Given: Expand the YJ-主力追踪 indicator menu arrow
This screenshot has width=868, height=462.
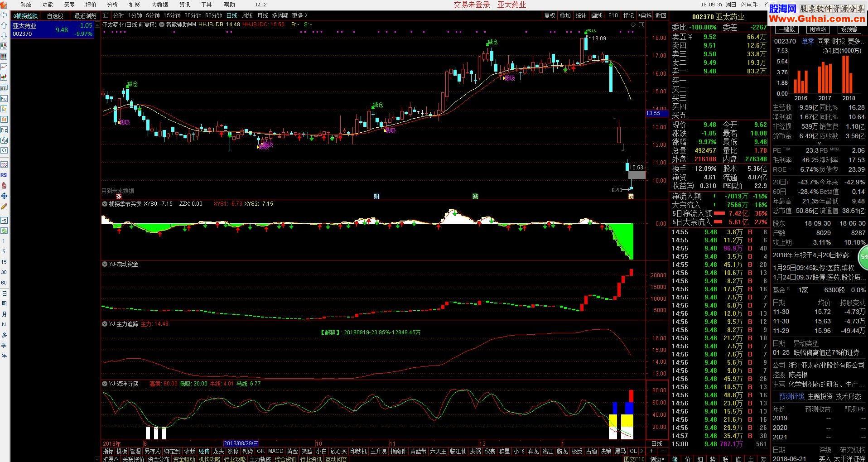Looking at the screenshot, I should pos(105,324).
